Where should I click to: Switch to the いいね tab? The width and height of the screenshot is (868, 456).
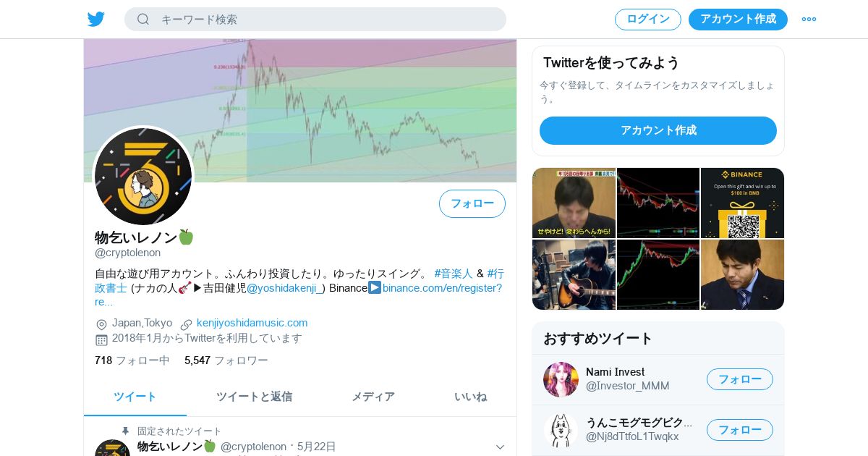[x=470, y=397]
